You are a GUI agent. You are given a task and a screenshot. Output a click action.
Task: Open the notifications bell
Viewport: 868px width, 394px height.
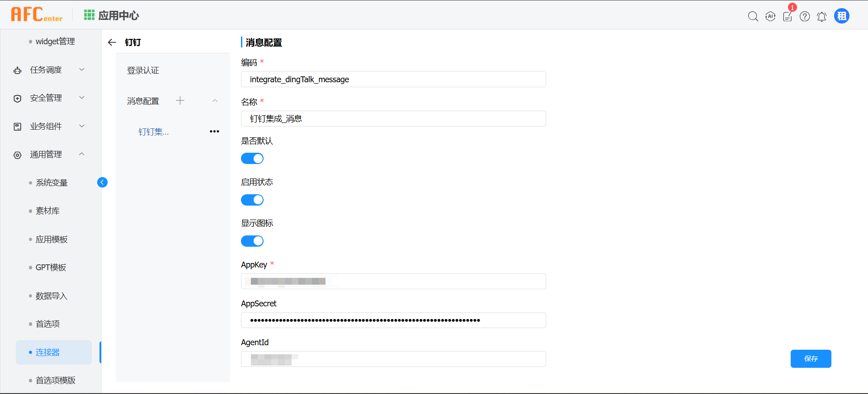(822, 17)
